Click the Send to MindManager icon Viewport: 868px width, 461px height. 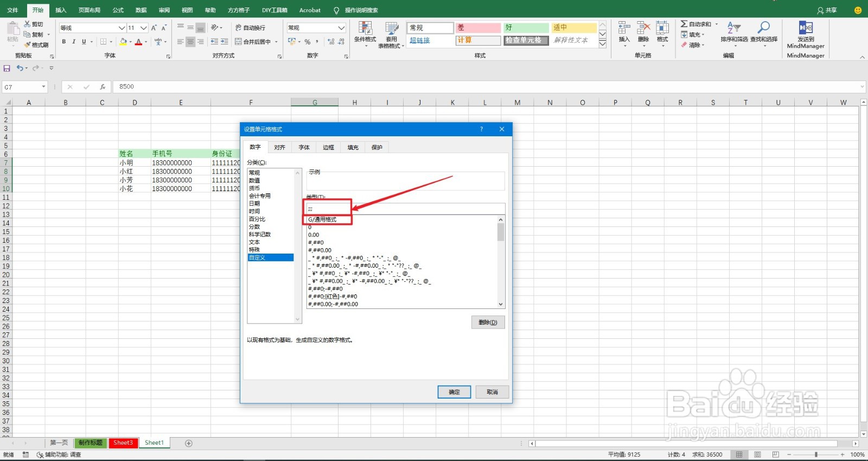tap(806, 28)
